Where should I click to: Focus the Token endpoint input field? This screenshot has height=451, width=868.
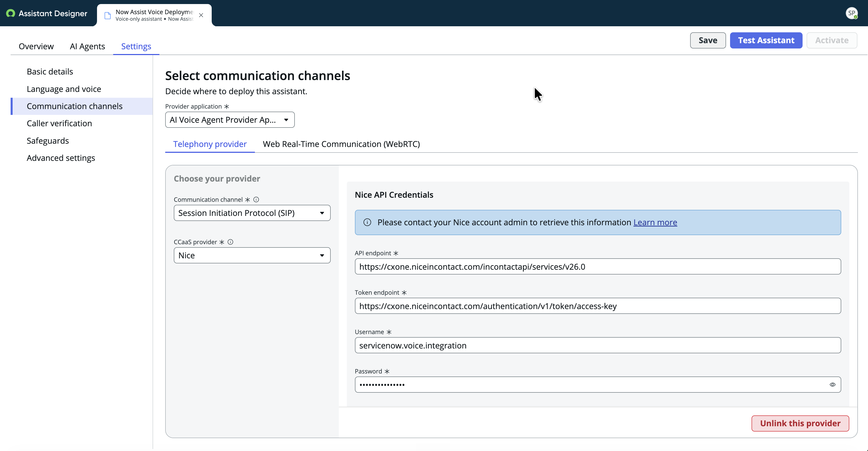pos(598,306)
